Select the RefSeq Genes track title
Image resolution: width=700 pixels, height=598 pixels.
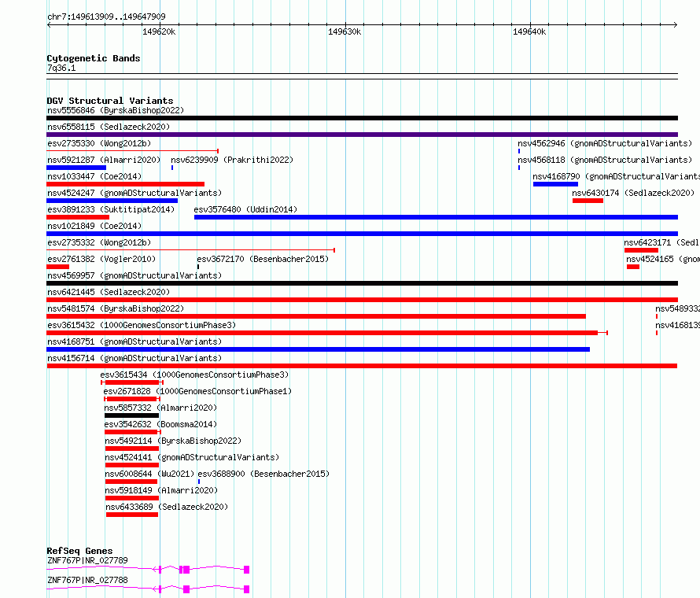[x=80, y=551]
